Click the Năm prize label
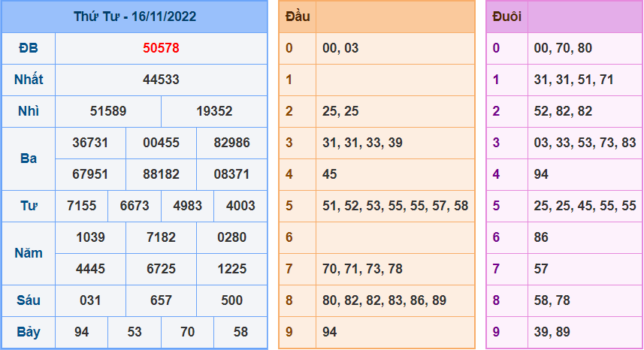This screenshot has width=644, height=350. (29, 253)
